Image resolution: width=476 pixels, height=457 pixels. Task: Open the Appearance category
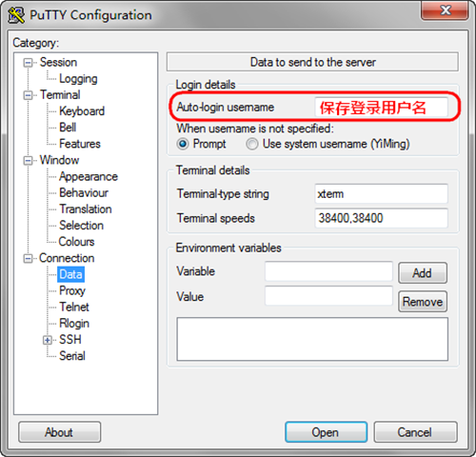89,176
